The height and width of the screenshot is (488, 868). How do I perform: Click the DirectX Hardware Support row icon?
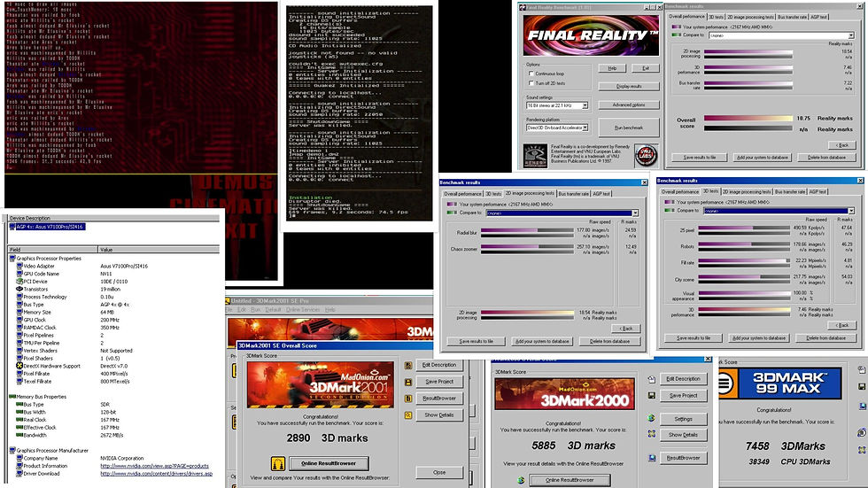19,366
